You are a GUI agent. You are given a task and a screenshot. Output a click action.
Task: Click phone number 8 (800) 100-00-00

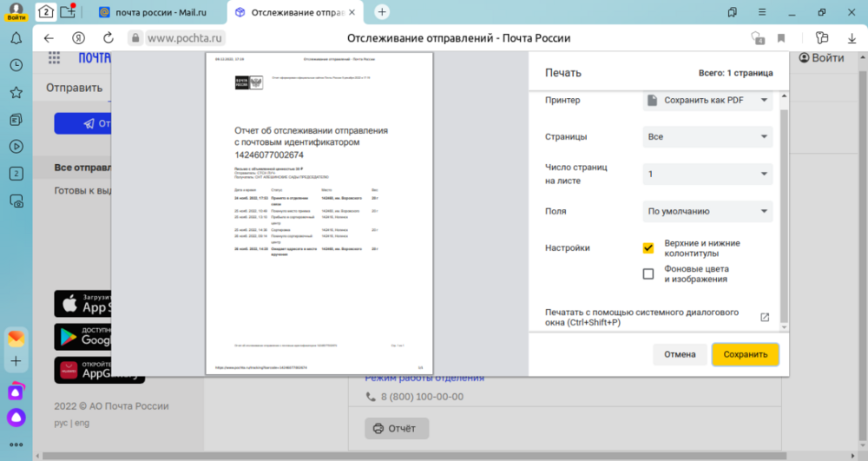[x=422, y=397]
